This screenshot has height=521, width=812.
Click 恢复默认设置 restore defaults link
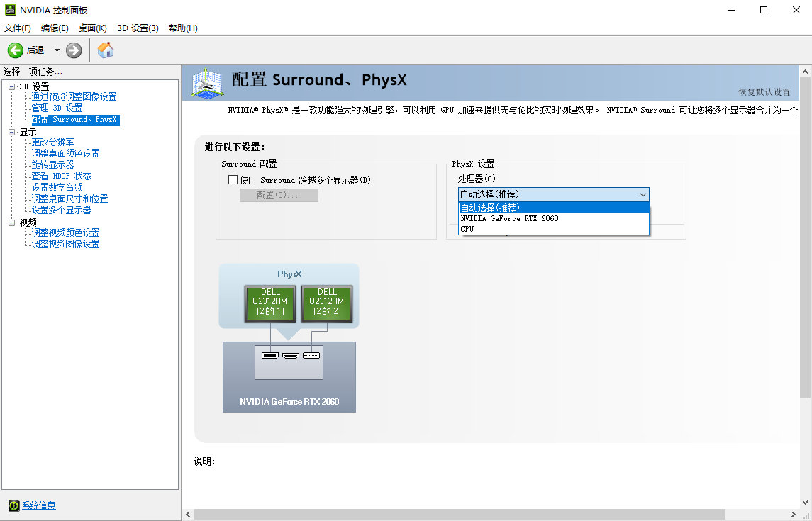(x=764, y=92)
